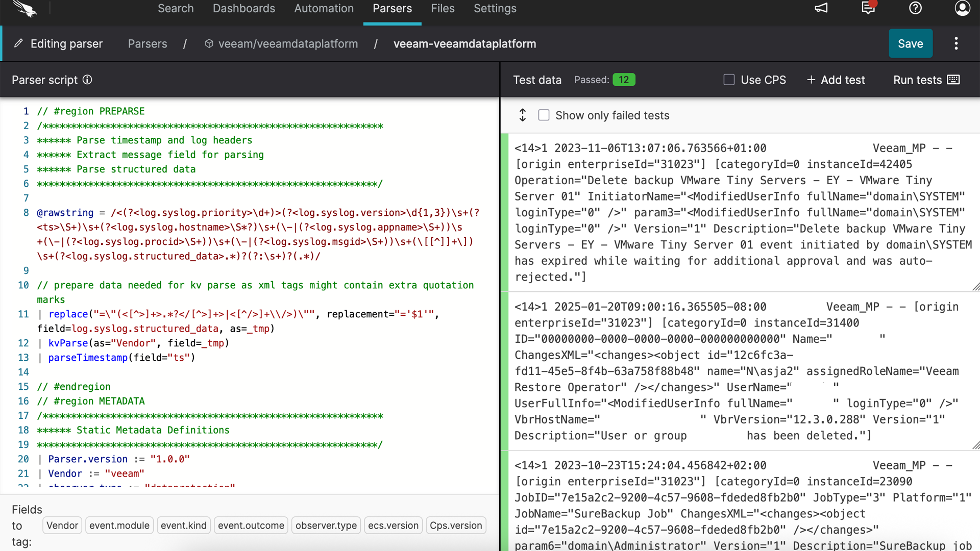The width and height of the screenshot is (980, 551).
Task: Open the veeam/veeamdataplatform breadcrumb link
Action: 287,44
